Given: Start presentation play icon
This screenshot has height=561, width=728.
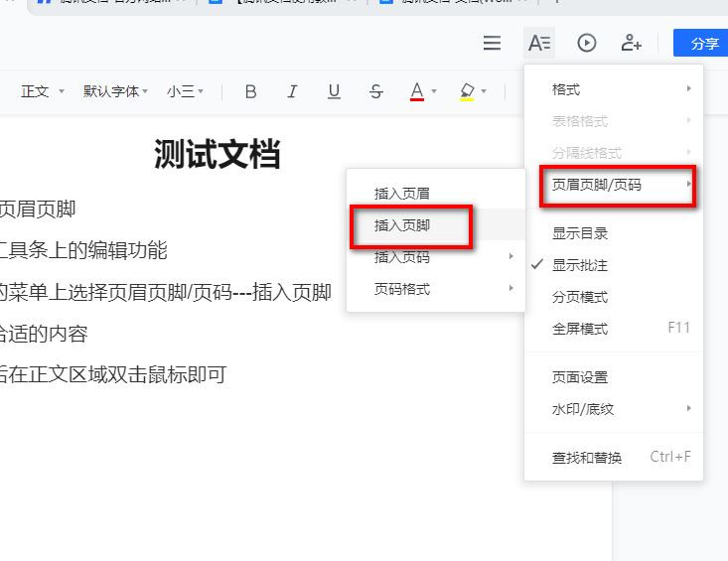Looking at the screenshot, I should click(x=587, y=43).
